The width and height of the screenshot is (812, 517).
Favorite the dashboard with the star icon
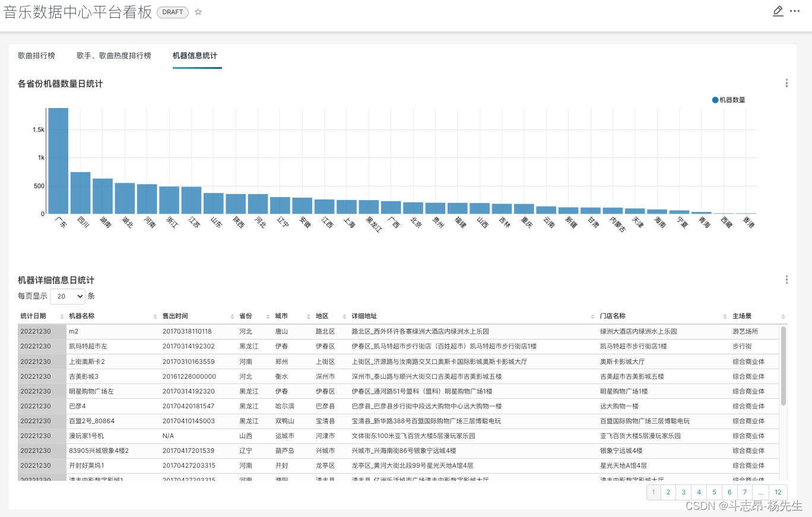tap(198, 12)
